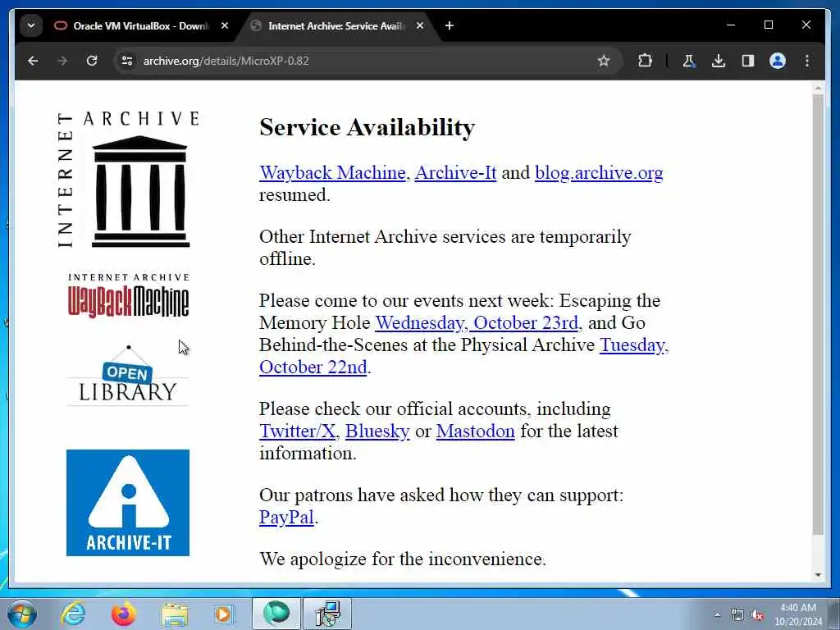Click the network tray icon
840x630 pixels.
click(737, 615)
